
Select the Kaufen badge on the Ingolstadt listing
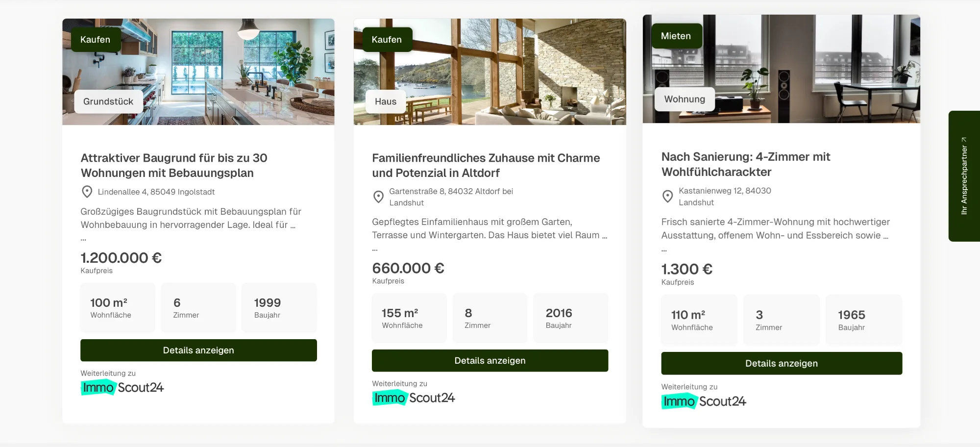[x=95, y=39]
